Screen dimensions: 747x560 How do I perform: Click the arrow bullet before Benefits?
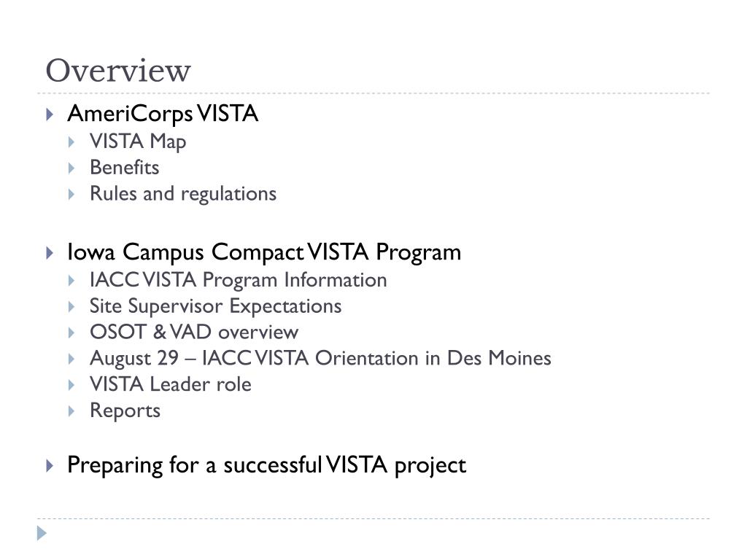point(71,168)
